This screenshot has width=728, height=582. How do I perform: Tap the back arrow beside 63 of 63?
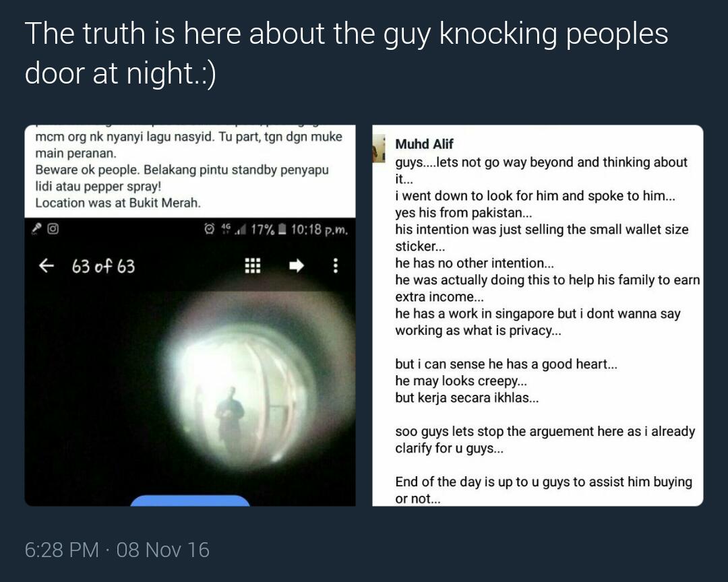pos(46,266)
